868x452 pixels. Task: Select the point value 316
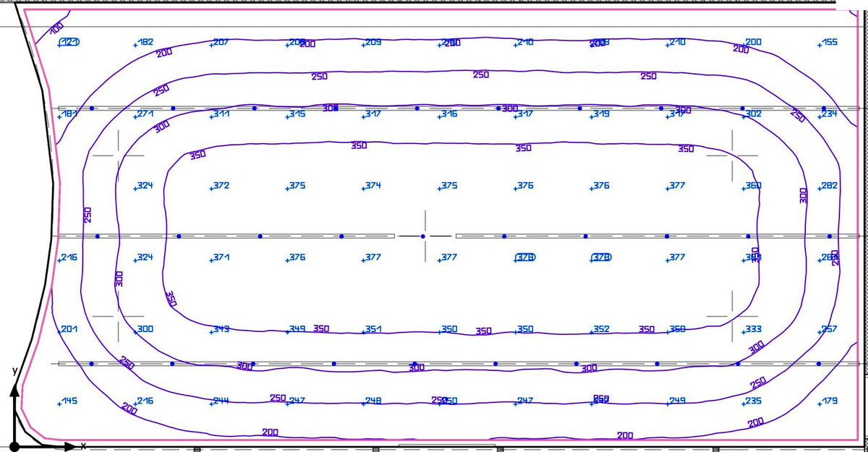coord(449,114)
